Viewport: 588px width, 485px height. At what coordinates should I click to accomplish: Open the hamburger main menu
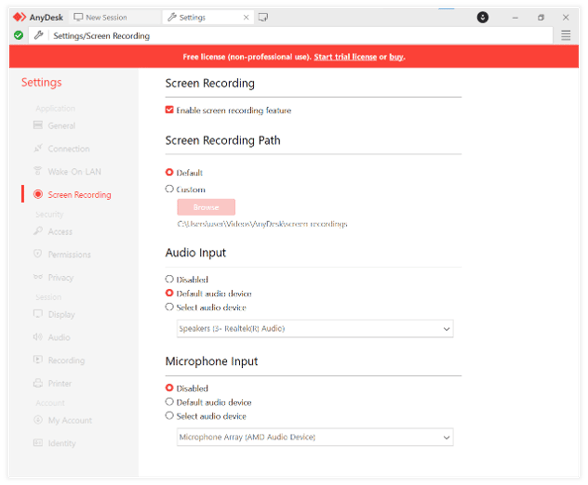[566, 36]
